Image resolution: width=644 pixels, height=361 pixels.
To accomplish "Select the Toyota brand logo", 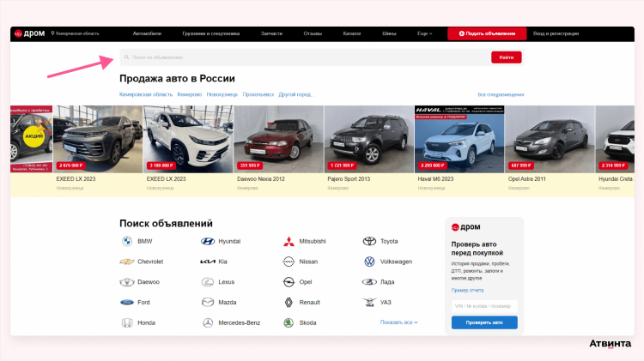I will click(x=369, y=241).
